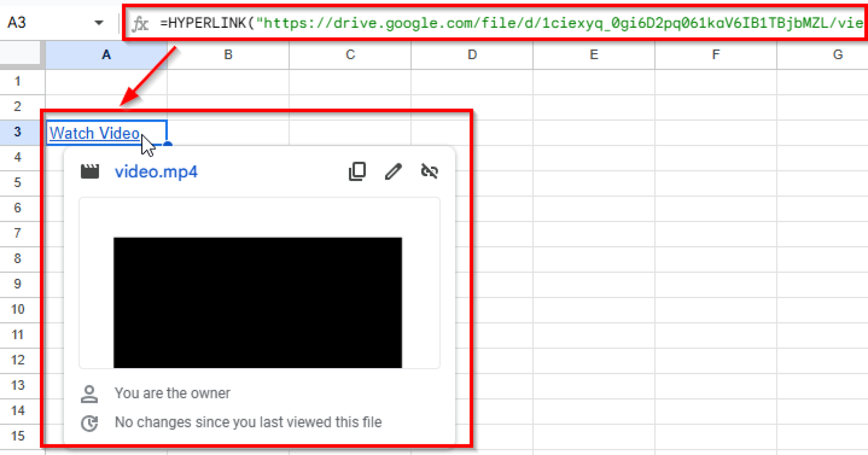The image size is (868, 455).
Task: Open the video.mp4 file link
Action: click(x=155, y=172)
